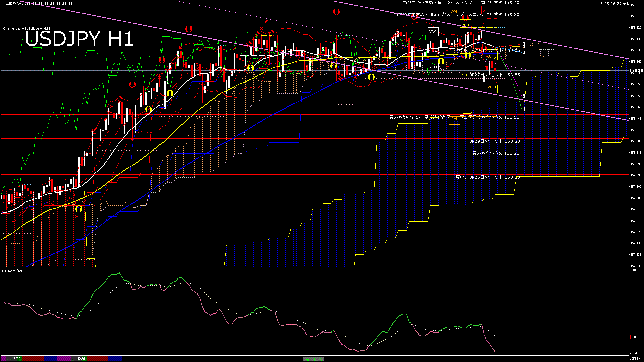Click the Channel size = 511 Slope text

click(27, 29)
